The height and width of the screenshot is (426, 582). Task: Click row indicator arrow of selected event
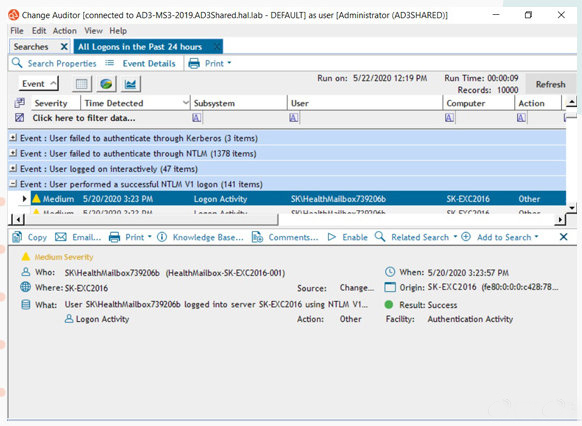point(24,199)
